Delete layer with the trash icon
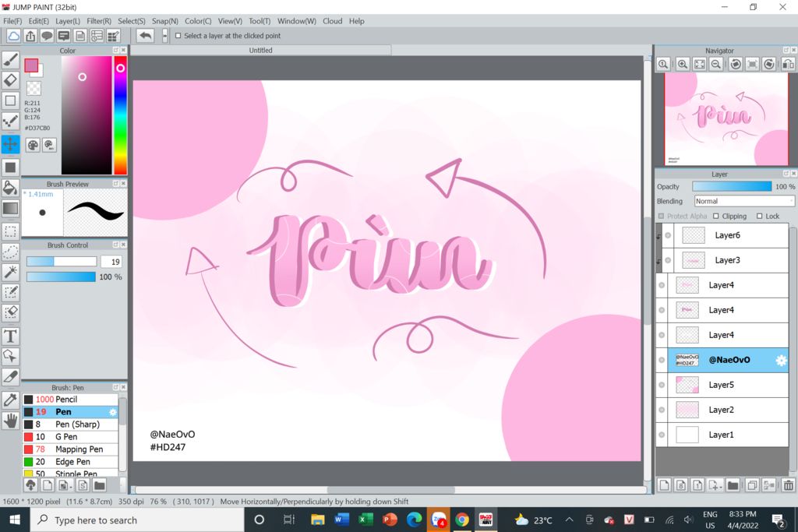 789,485
